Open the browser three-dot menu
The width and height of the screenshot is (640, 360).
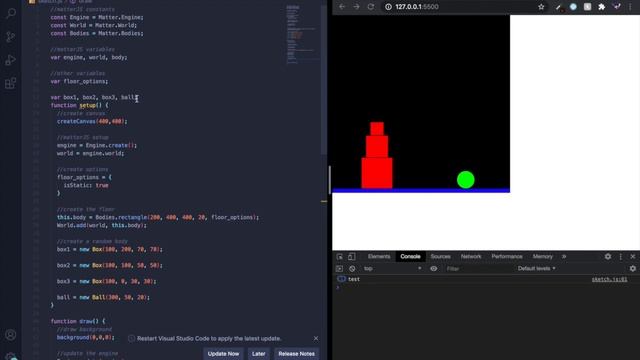pyautogui.click(x=631, y=7)
